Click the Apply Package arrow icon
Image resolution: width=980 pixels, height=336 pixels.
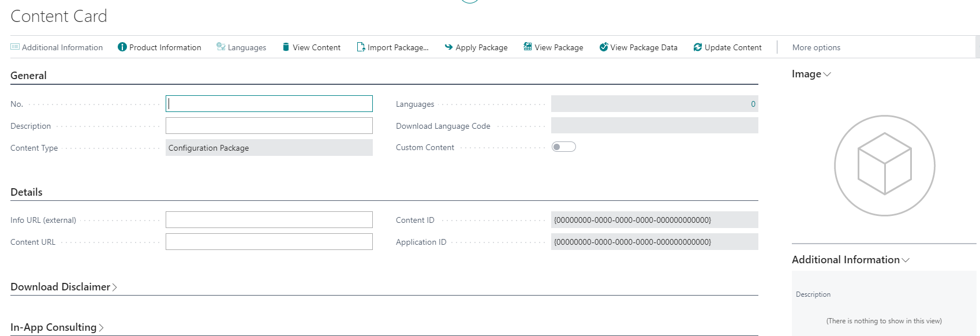click(448, 47)
